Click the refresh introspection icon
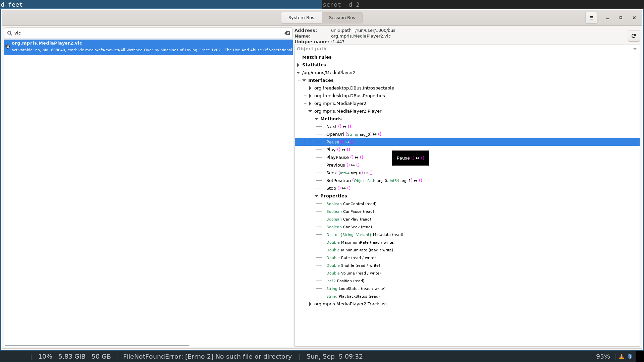Image resolution: width=644 pixels, height=362 pixels. pos(634,36)
